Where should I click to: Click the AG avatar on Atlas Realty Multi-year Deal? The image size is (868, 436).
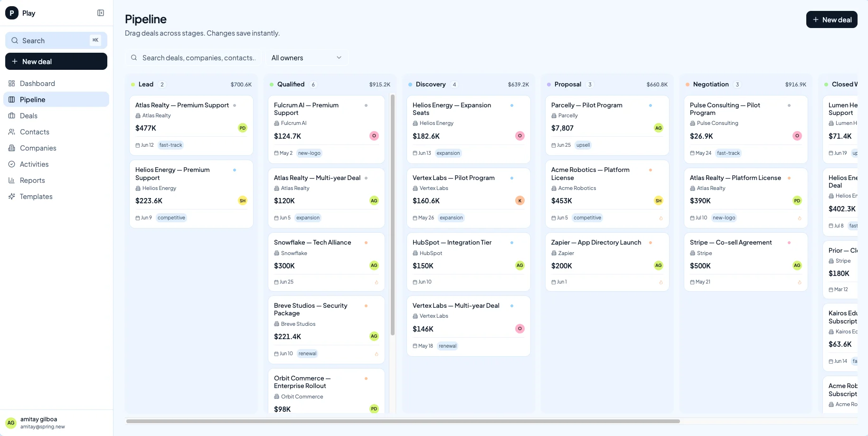[374, 200]
